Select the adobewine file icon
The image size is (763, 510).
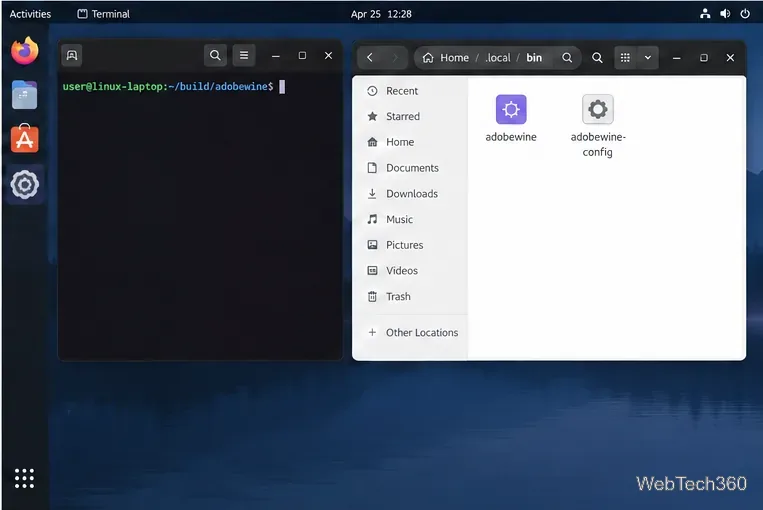(511, 109)
